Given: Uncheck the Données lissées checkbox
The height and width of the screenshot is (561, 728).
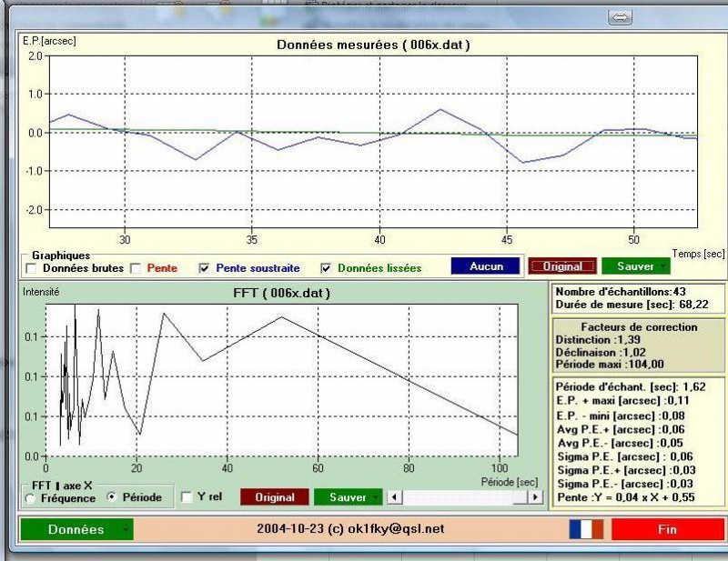Looking at the screenshot, I should pos(326,268).
